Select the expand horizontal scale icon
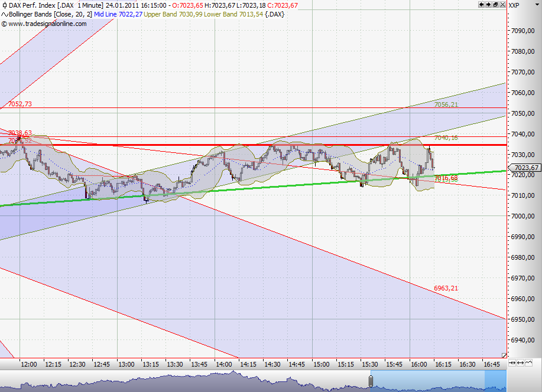 point(521,363)
